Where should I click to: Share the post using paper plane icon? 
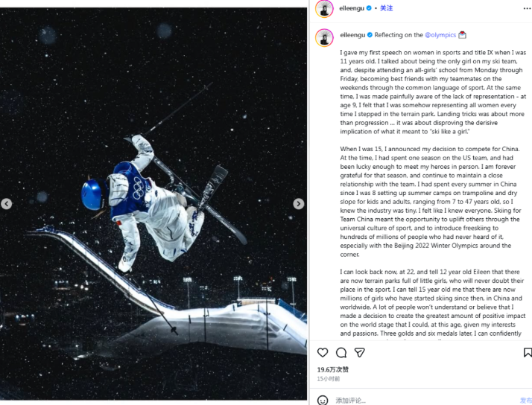pos(359,352)
